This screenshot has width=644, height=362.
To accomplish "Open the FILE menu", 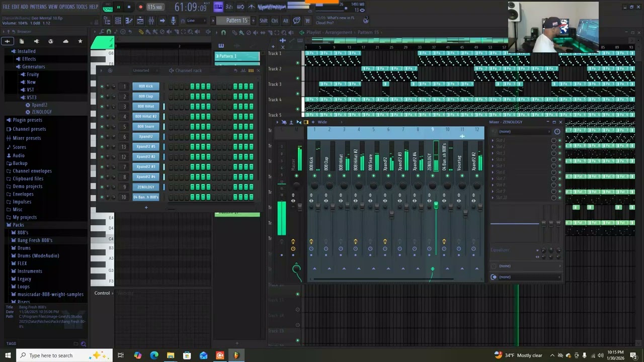I will click(6, 7).
